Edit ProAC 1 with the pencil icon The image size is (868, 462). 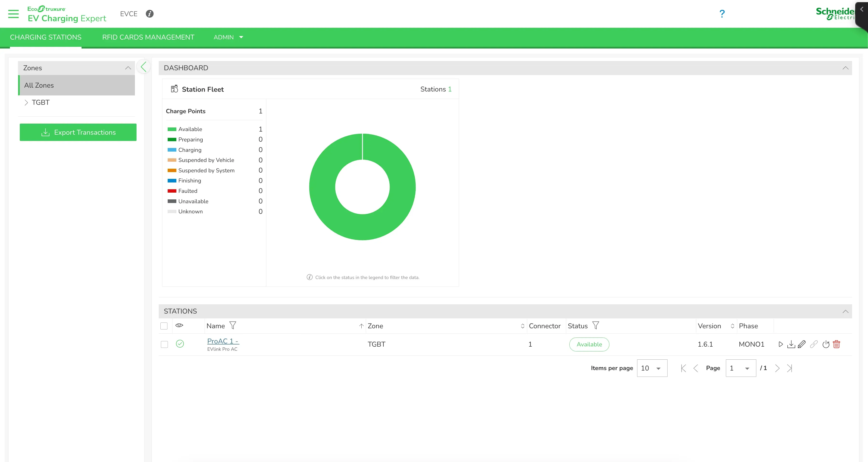tap(802, 344)
